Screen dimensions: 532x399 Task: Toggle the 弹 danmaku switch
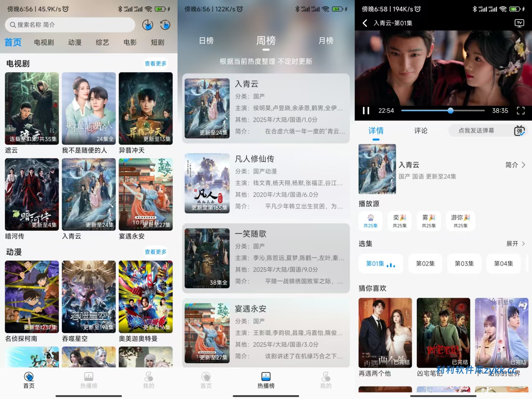[x=519, y=131]
